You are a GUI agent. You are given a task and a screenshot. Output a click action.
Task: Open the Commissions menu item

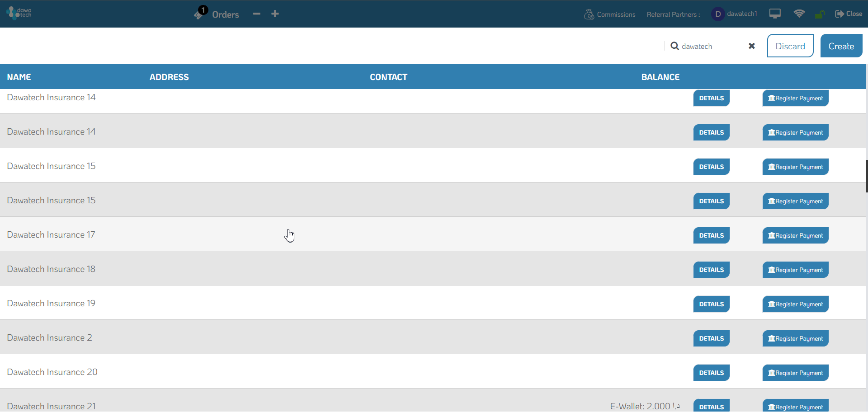pyautogui.click(x=616, y=14)
